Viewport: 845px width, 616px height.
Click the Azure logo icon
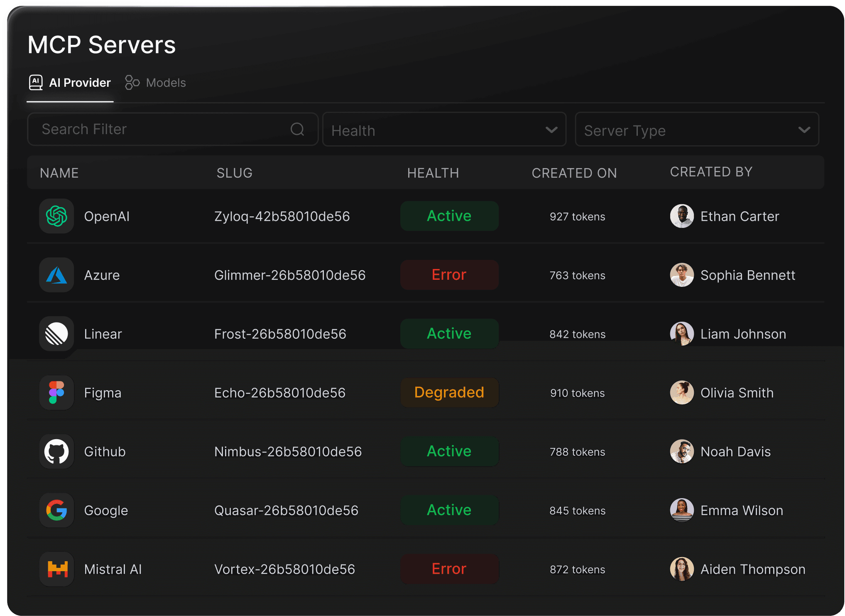[x=56, y=275]
